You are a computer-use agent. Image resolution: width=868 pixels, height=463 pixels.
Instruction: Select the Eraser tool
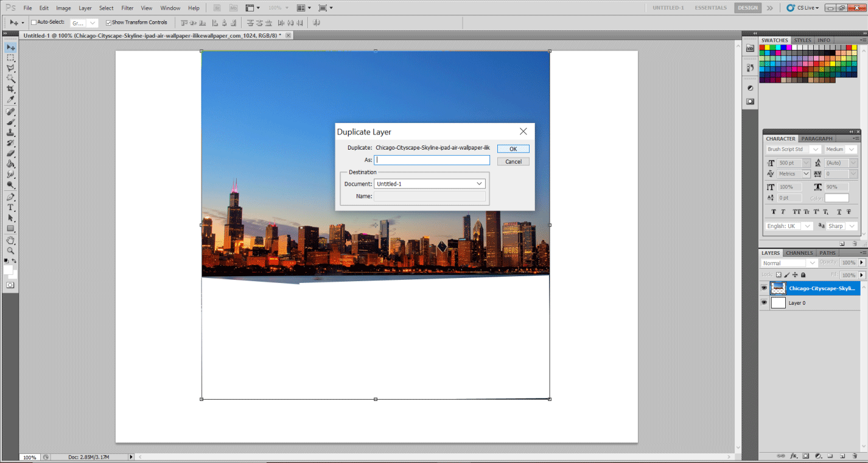[10, 153]
